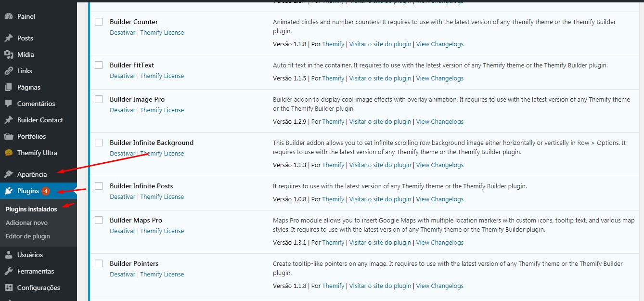Click the Ferramentas wrench icon

pos(8,271)
